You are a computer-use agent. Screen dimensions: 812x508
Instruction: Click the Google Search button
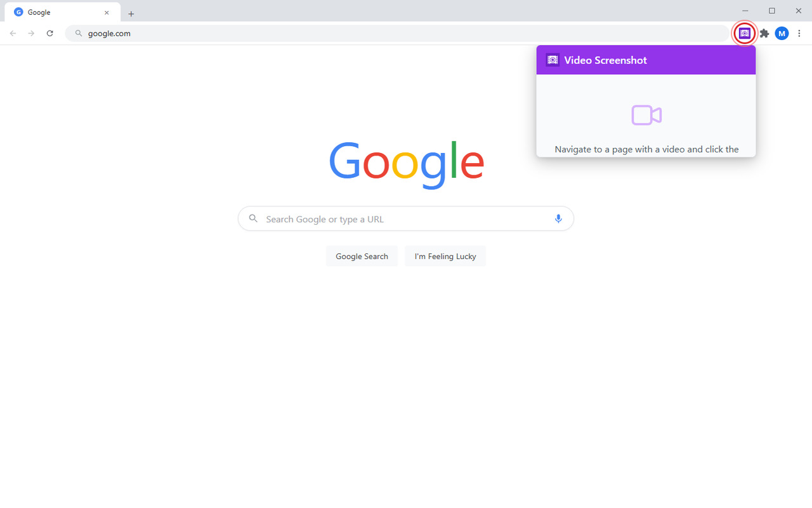(x=362, y=256)
